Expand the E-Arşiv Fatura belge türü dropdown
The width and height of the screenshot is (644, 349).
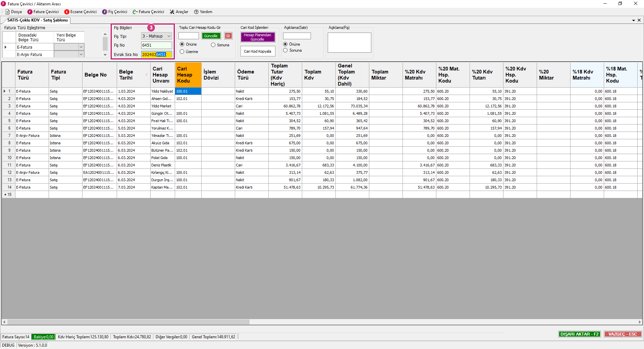click(81, 54)
